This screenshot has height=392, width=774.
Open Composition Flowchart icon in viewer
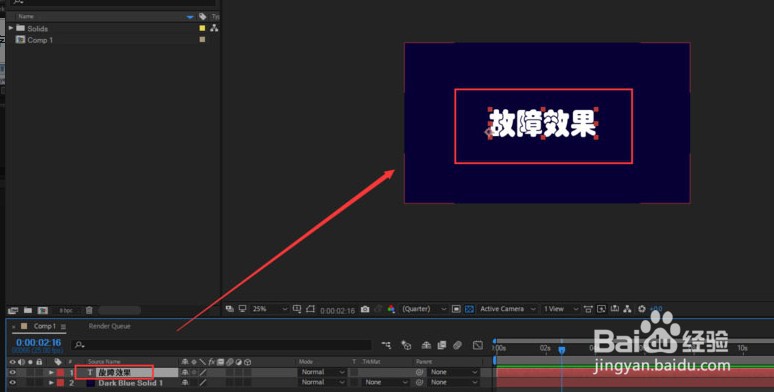point(627,309)
